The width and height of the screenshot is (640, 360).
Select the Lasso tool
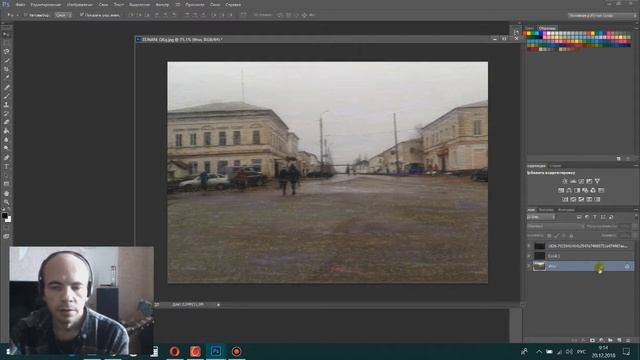pos(7,52)
